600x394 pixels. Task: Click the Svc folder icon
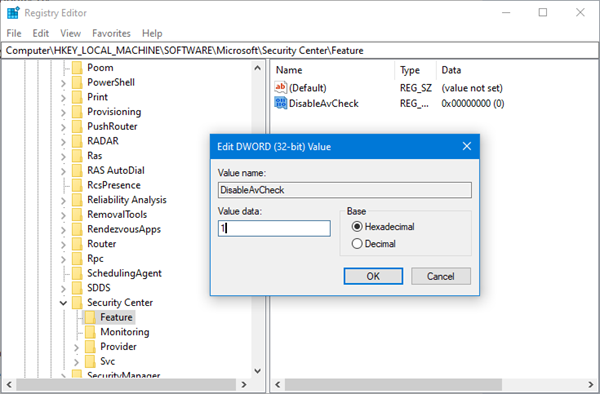tap(90, 361)
